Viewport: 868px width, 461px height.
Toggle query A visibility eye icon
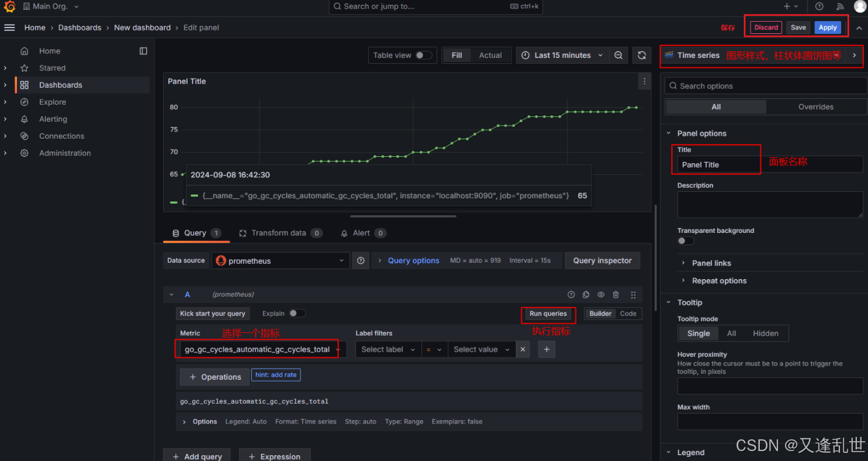[x=600, y=295]
